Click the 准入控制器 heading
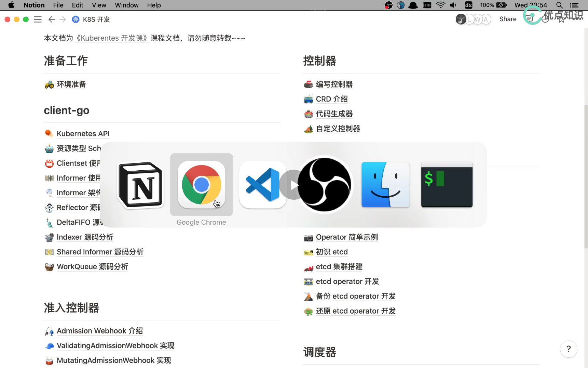The image size is (588, 368). 71,308
